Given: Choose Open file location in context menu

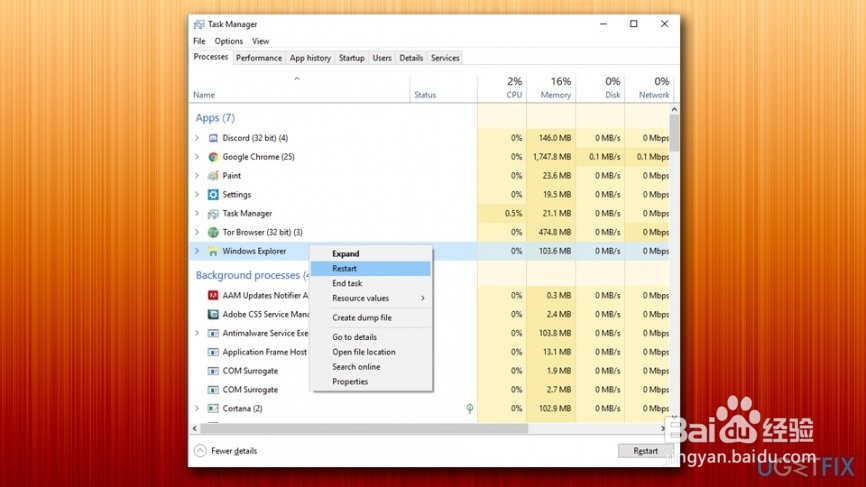Looking at the screenshot, I should [371, 352].
